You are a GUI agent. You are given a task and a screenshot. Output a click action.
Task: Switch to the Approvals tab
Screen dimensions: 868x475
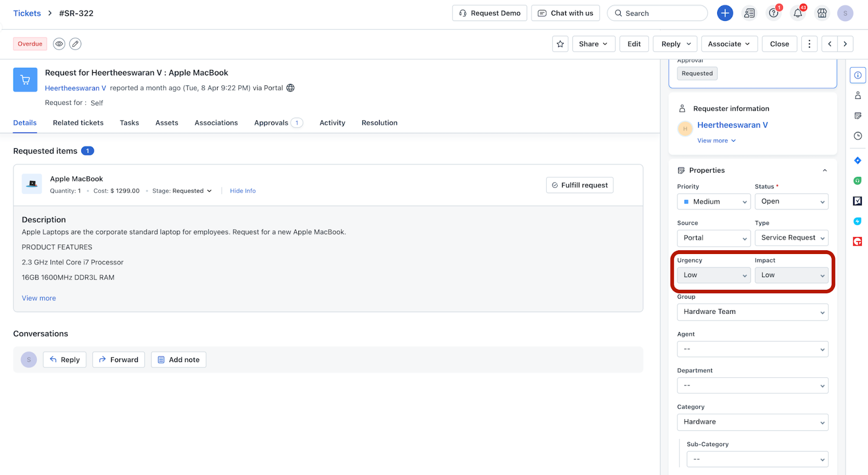coord(278,123)
